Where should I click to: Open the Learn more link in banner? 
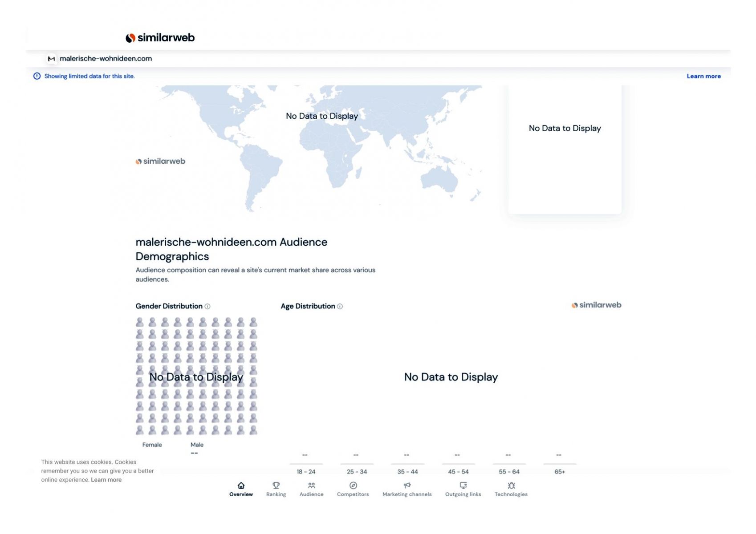pyautogui.click(x=703, y=76)
